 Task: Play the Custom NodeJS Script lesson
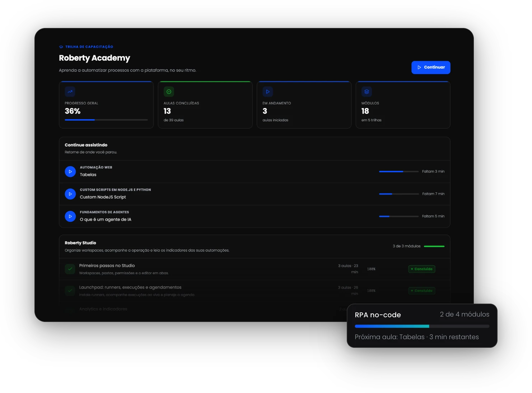pos(70,194)
